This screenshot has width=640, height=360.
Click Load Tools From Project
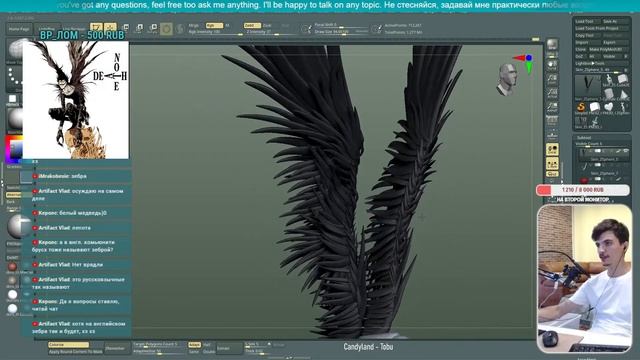[602, 28]
